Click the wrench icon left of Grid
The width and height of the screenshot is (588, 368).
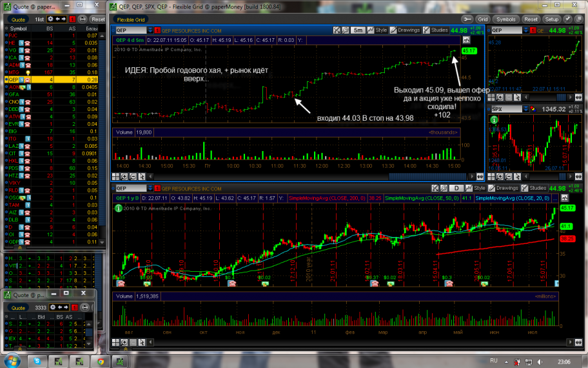pyautogui.click(x=467, y=19)
